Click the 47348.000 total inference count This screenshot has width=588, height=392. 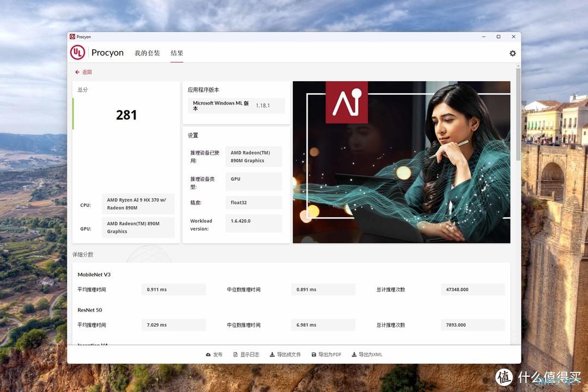click(x=473, y=290)
